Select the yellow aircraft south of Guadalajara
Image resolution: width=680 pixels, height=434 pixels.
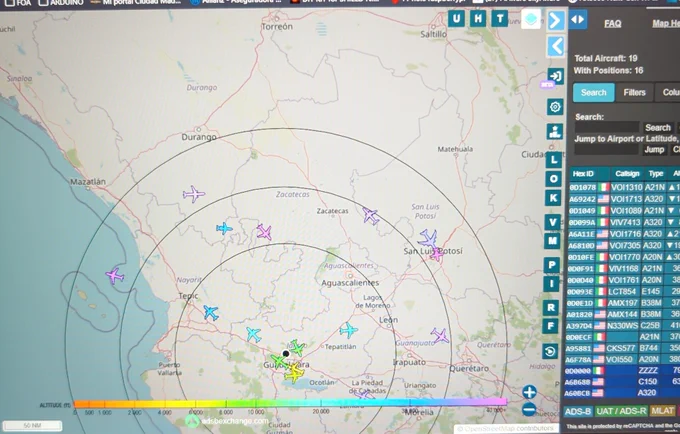tap(294, 373)
